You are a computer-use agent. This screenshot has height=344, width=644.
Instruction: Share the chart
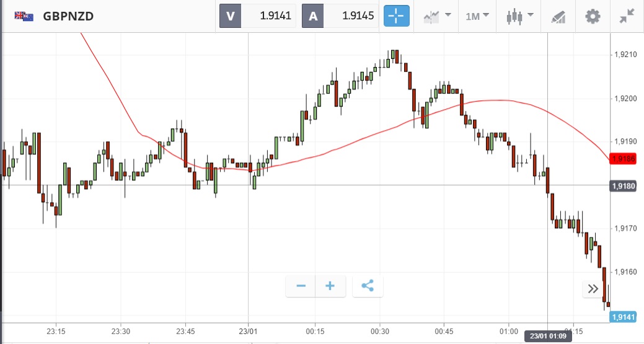click(x=368, y=286)
